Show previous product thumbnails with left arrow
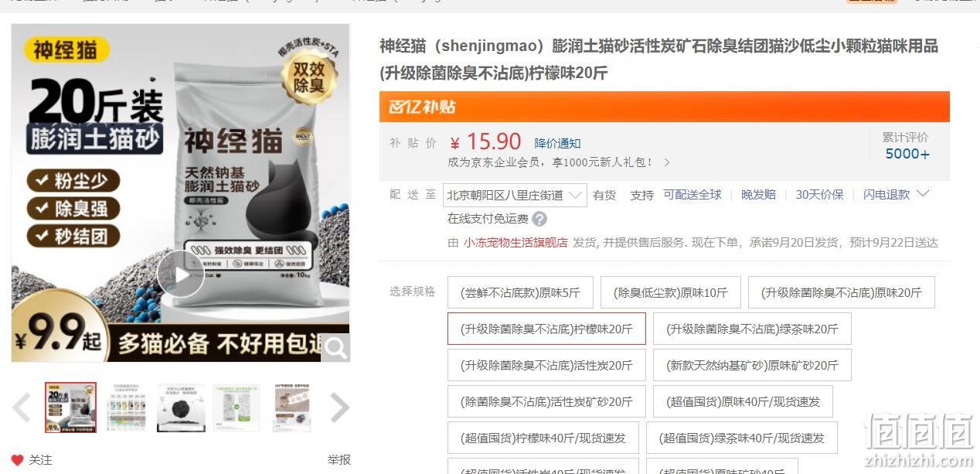 22,408
